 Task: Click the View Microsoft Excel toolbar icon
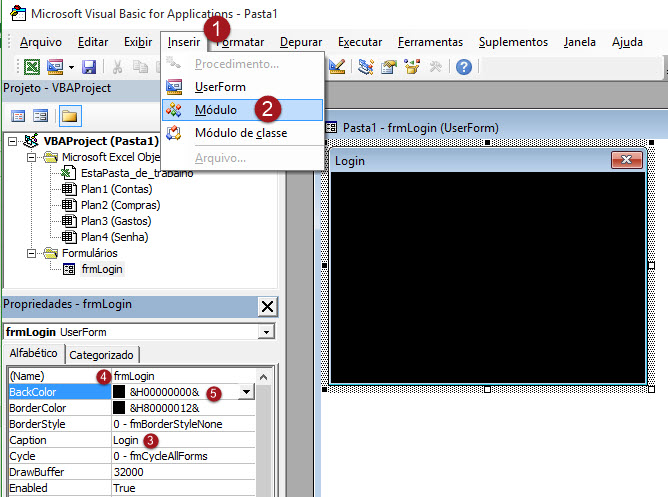click(x=32, y=67)
